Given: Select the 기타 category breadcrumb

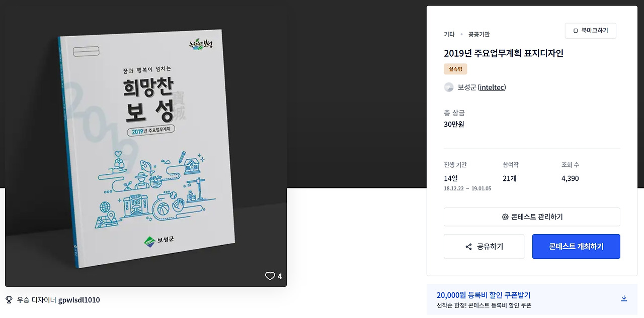Looking at the screenshot, I should click(449, 34).
